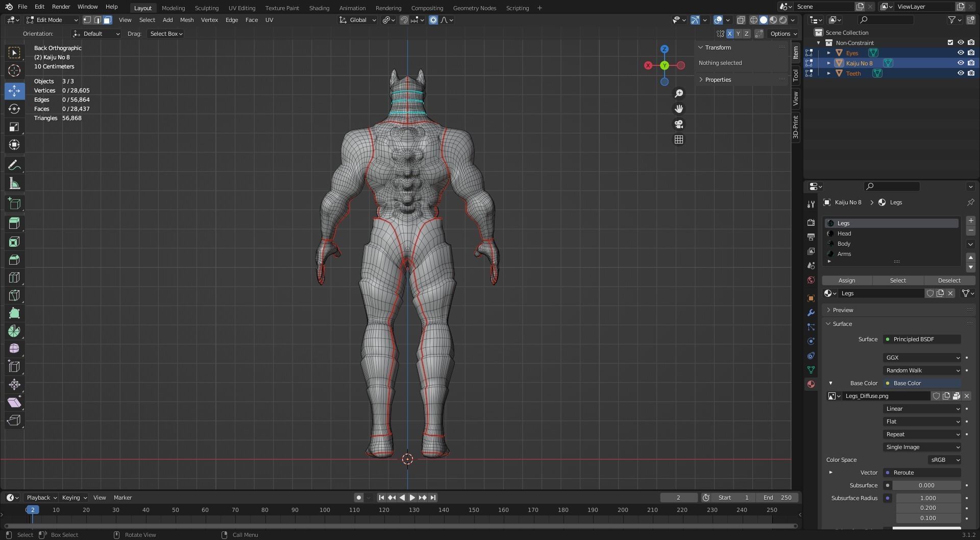Open the Mesh menu
Screen dimensions: 980x540
187,20
